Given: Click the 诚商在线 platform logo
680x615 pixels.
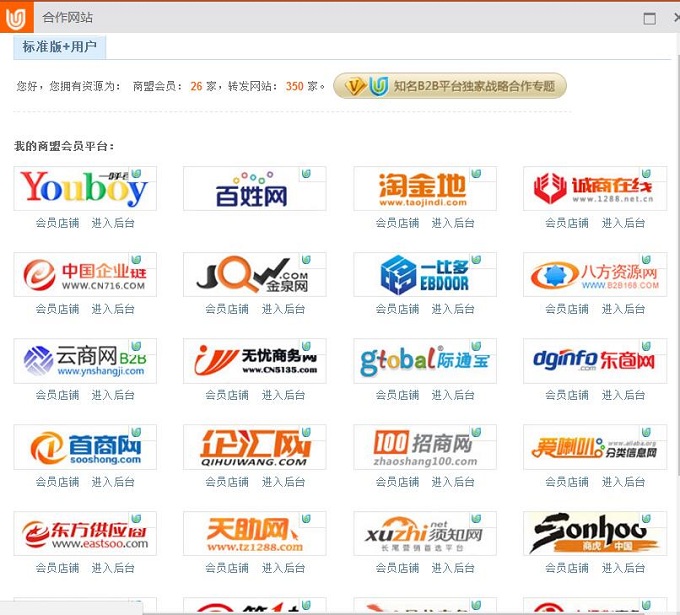Looking at the screenshot, I should pos(594,188).
